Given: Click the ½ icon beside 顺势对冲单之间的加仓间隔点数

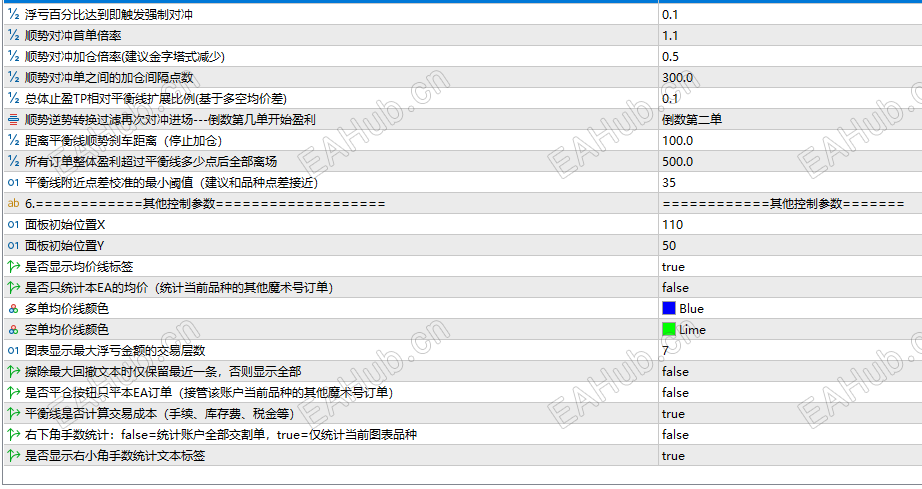Looking at the screenshot, I should [14, 78].
